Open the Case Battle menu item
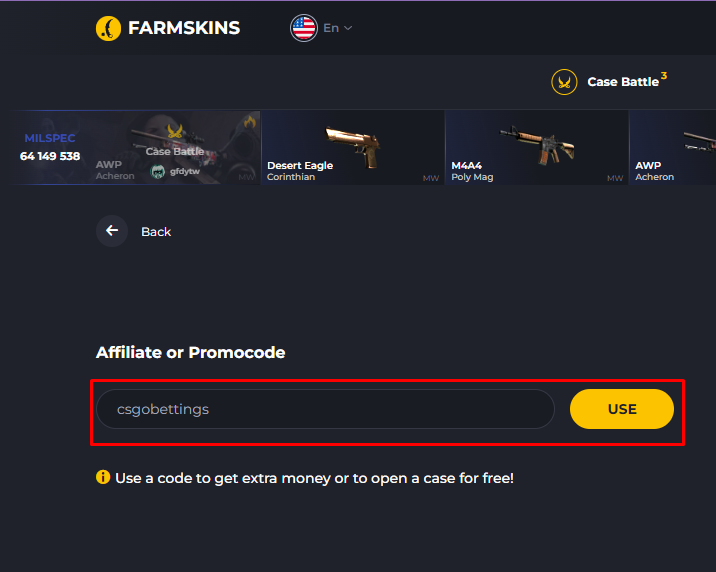 (622, 82)
